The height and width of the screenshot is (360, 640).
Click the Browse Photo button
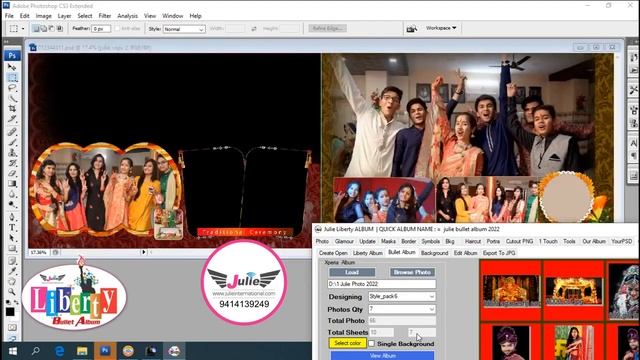pyautogui.click(x=412, y=272)
